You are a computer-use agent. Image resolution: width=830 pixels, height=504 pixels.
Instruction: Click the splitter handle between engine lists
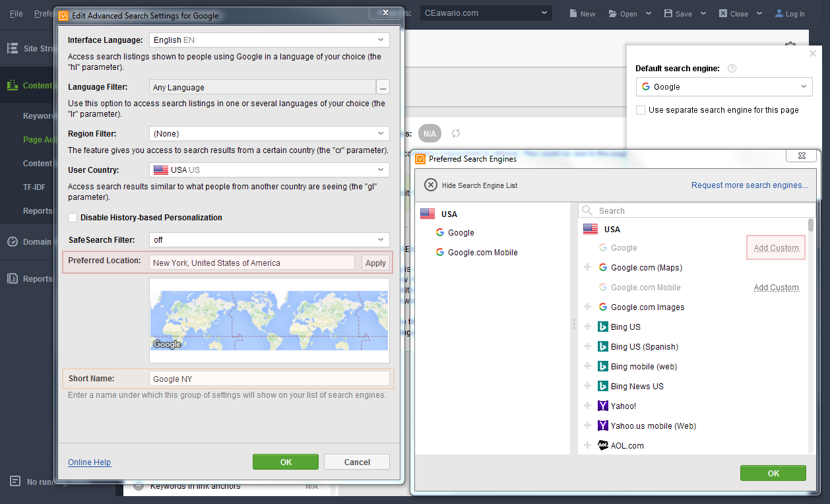573,324
